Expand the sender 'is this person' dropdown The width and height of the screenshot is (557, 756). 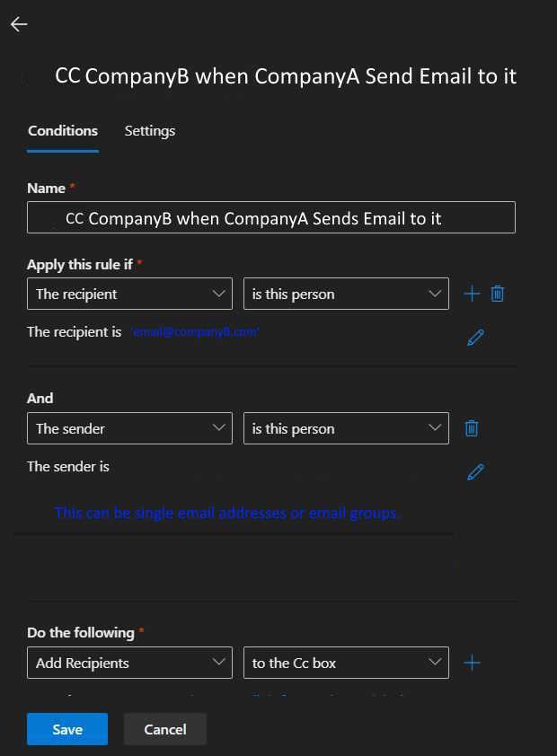(x=346, y=428)
